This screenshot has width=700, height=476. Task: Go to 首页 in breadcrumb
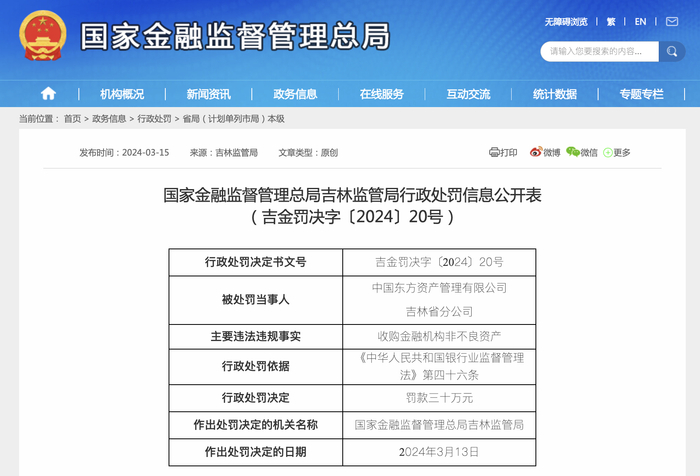72,119
